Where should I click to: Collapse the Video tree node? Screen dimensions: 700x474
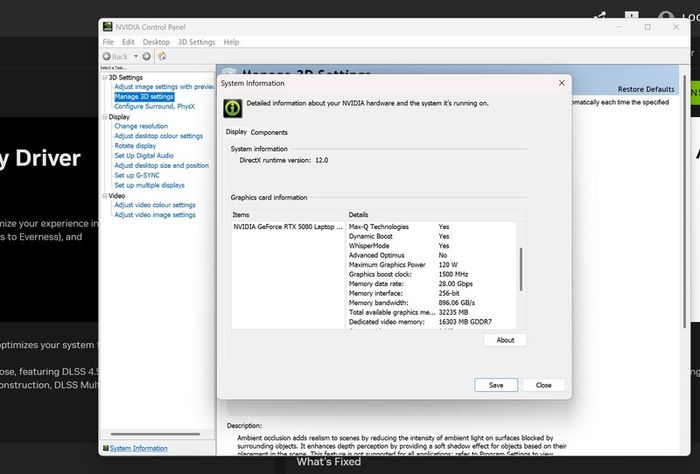pyautogui.click(x=105, y=196)
